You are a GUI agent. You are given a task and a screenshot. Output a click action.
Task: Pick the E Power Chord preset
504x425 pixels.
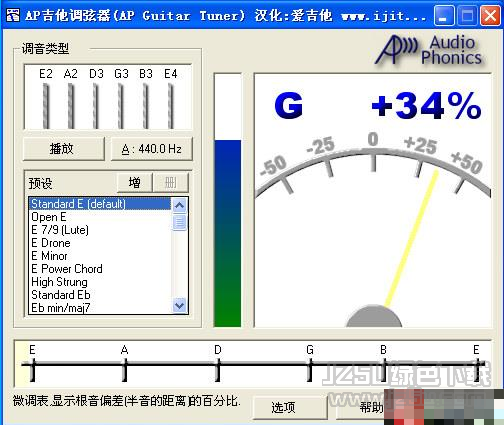click(100, 269)
